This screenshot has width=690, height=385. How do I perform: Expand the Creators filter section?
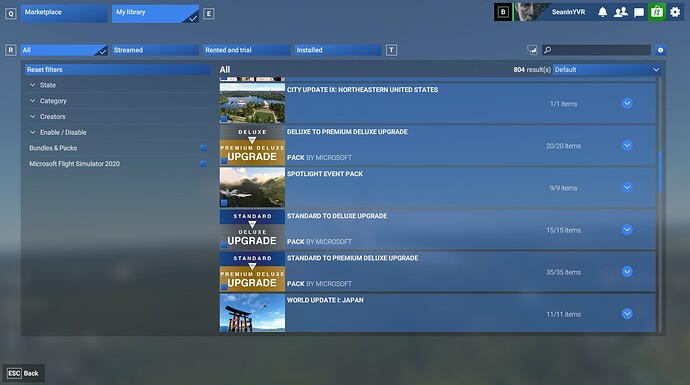tap(118, 117)
